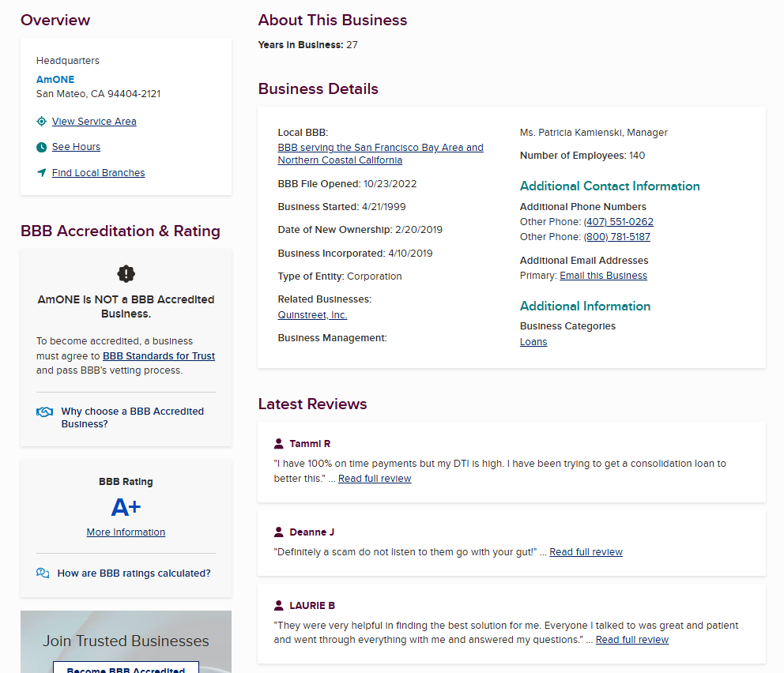Click Business Incorporated: 4/10/2019 text
The width and height of the screenshot is (784, 673).
coord(355,254)
